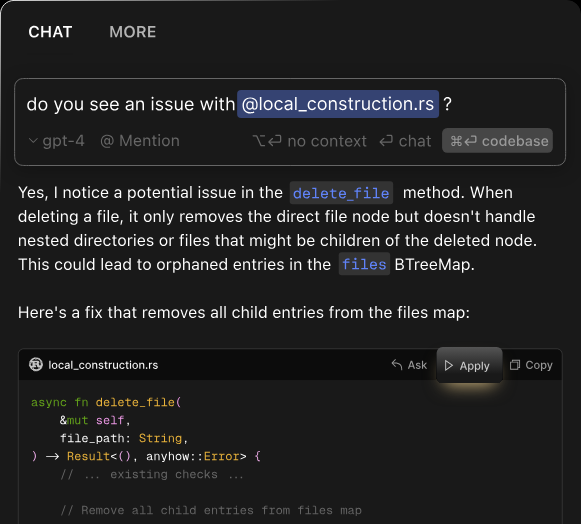Open local_construction.rs from code block header
Image resolution: width=581 pixels, height=524 pixels.
click(103, 365)
